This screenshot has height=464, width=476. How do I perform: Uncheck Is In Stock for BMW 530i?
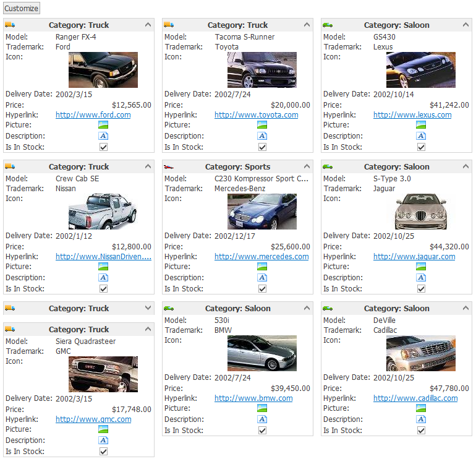pos(262,431)
